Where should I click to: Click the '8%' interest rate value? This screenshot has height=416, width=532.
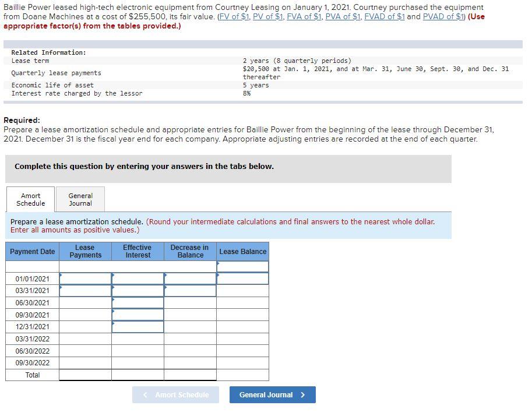[246, 93]
